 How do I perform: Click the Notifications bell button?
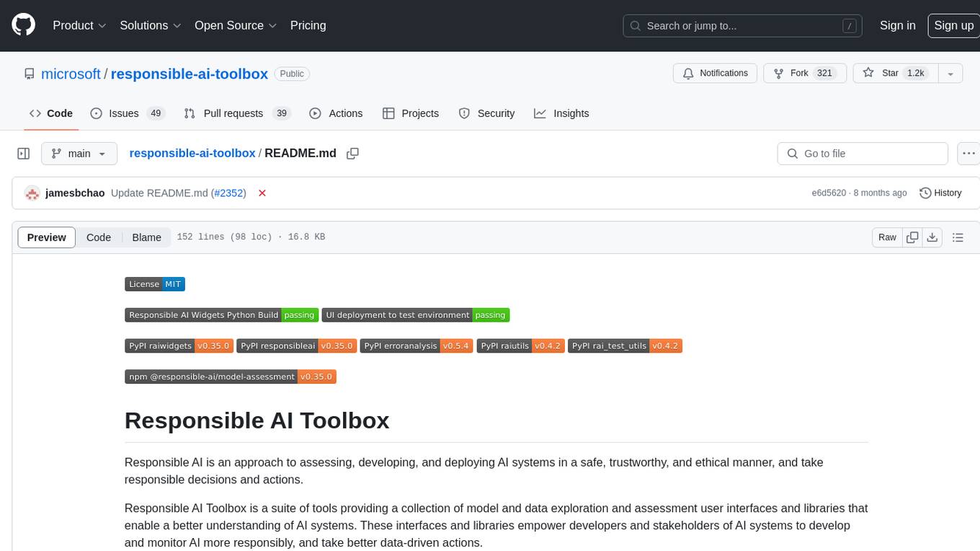[x=716, y=74]
